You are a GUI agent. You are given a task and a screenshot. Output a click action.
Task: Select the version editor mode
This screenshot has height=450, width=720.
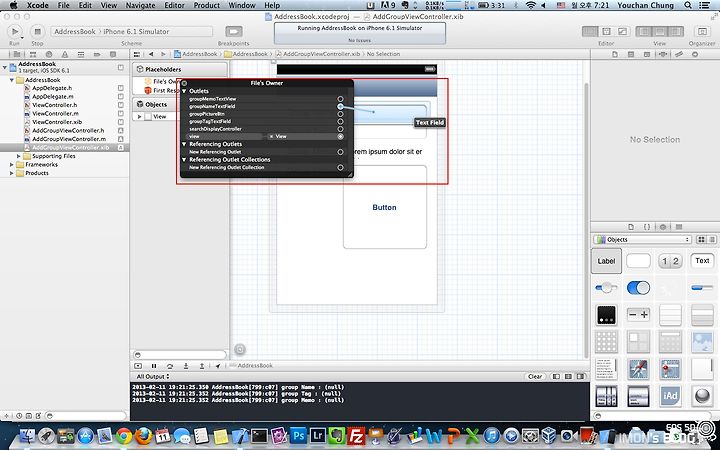click(622, 31)
